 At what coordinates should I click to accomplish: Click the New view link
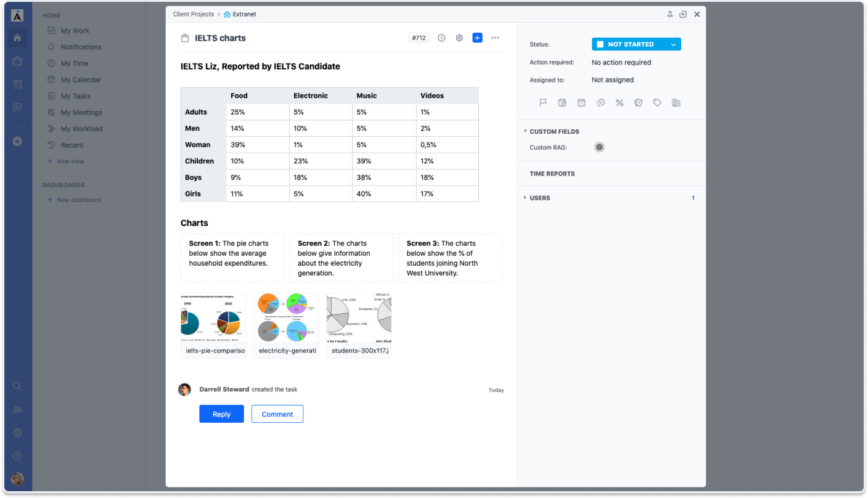[x=66, y=161]
